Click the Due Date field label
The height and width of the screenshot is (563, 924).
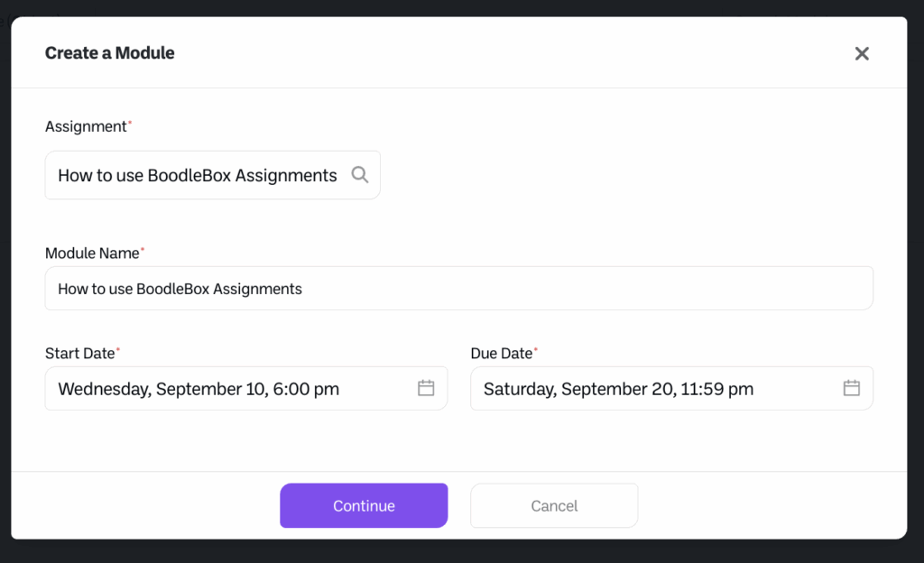502,354
